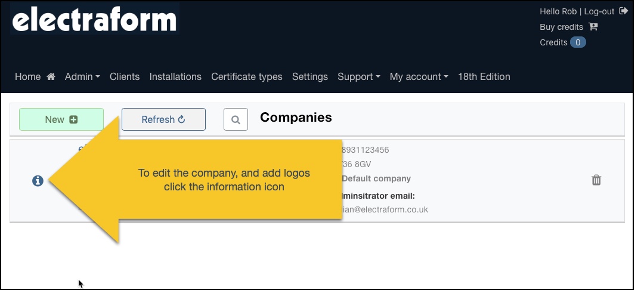
Task: Click the Home house icon
Action: coord(51,76)
